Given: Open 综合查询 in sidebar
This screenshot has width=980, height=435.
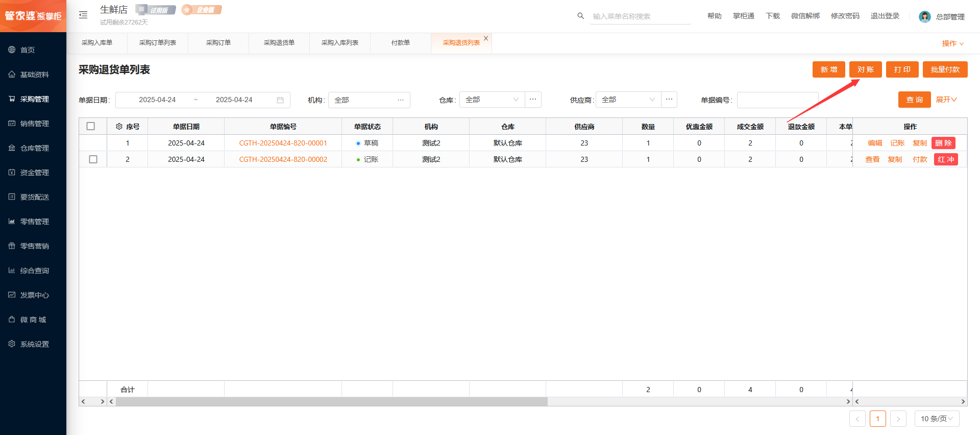Looking at the screenshot, I should 33,270.
